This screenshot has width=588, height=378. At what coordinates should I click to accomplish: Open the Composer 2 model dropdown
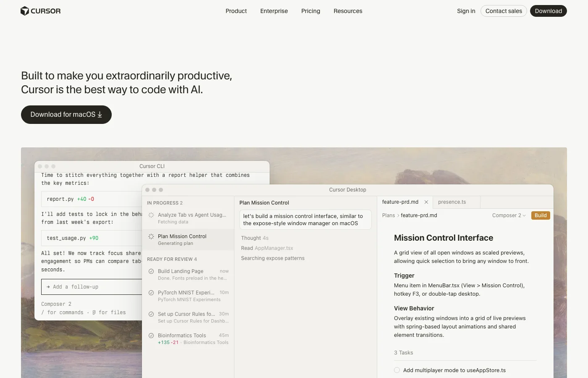coord(509,215)
